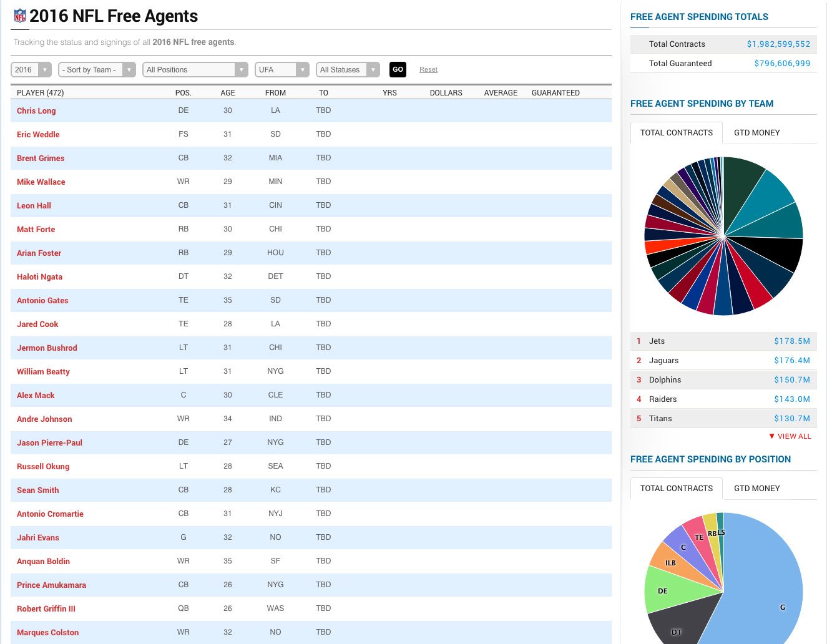
Task: Open Prince Amukamara player link
Action: pyautogui.click(x=51, y=585)
